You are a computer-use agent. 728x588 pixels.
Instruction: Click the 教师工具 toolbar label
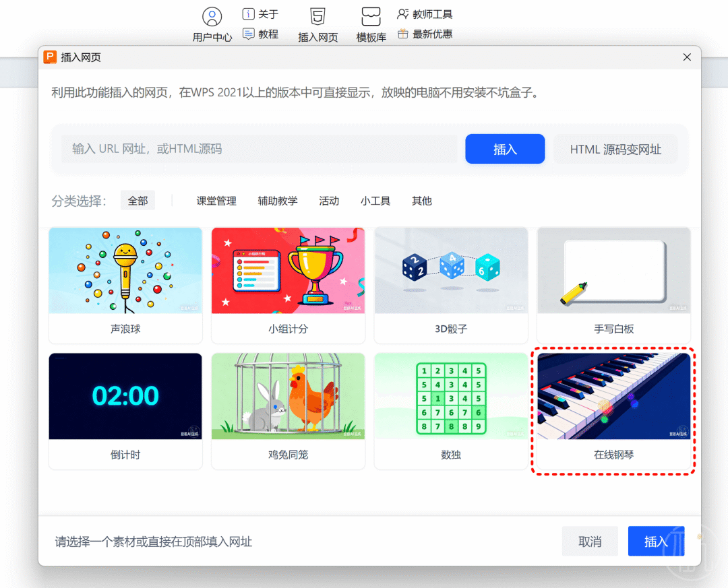[x=432, y=14]
